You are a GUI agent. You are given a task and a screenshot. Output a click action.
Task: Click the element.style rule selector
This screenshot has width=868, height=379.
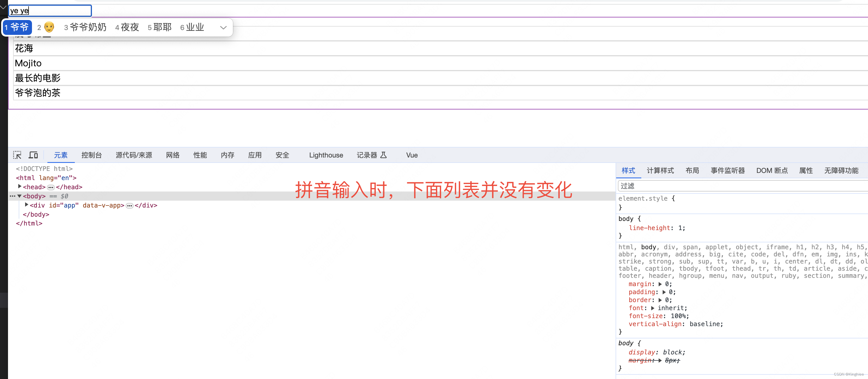(x=642, y=198)
